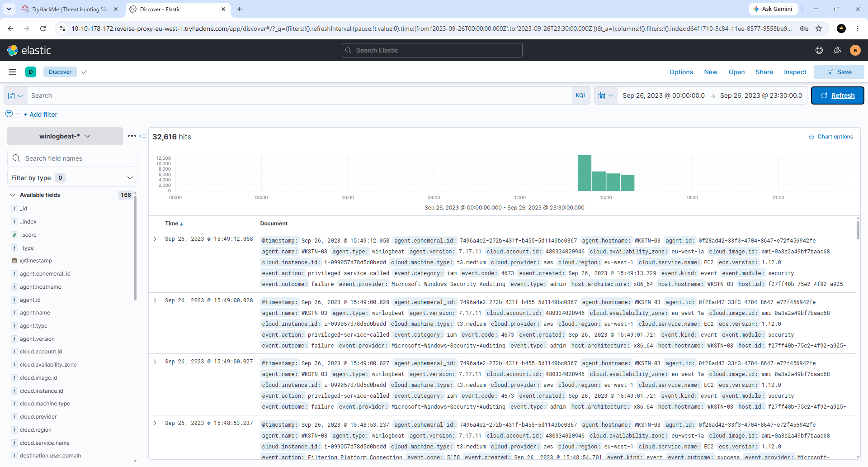Switch to the TryHackMe Threat Hunting tab
Screen dimensions: 868x467
[70, 9]
